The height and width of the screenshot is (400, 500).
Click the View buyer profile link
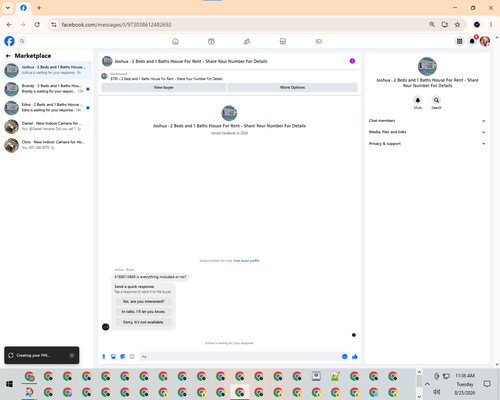pos(246,261)
